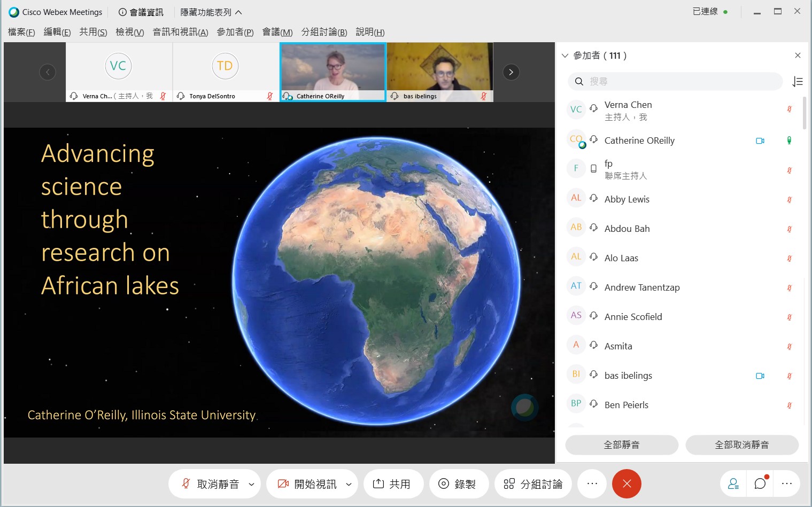Click Annie Scofield's AS avatar

coord(576,315)
